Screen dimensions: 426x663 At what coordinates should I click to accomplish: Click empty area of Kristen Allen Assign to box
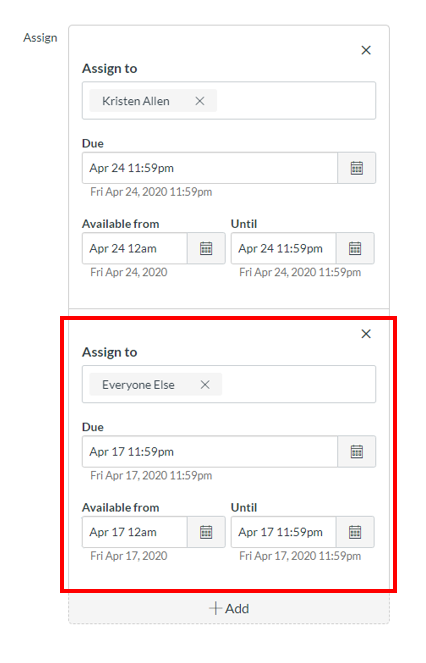296,101
